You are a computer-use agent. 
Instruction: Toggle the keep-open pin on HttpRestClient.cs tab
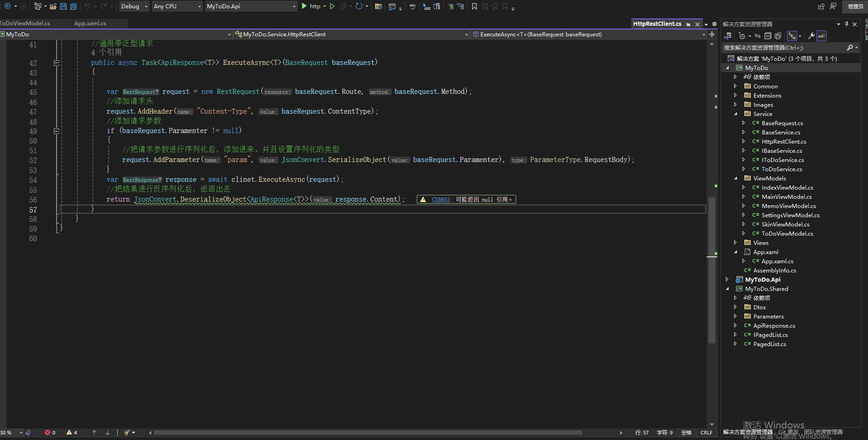tap(688, 24)
